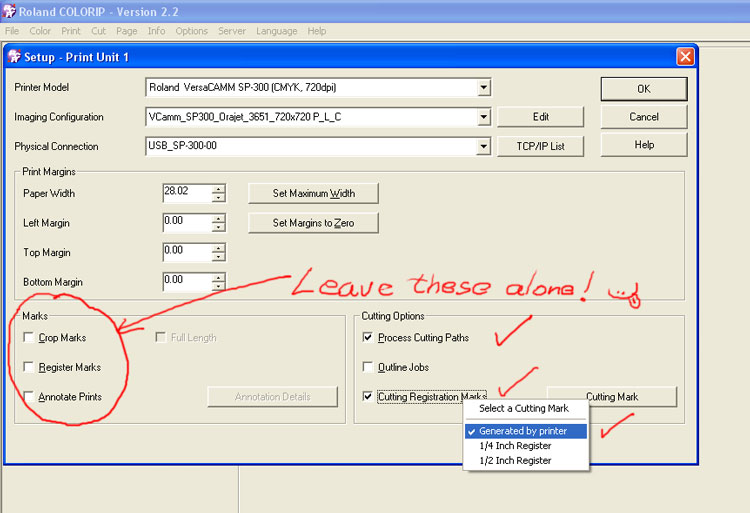750x513 pixels.
Task: Click into the Paper Width field
Action: point(187,193)
